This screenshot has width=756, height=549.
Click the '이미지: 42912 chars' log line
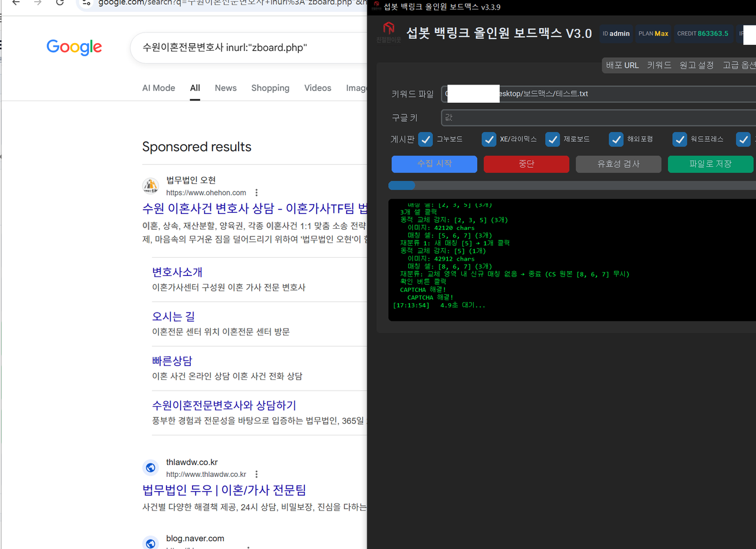(x=441, y=259)
